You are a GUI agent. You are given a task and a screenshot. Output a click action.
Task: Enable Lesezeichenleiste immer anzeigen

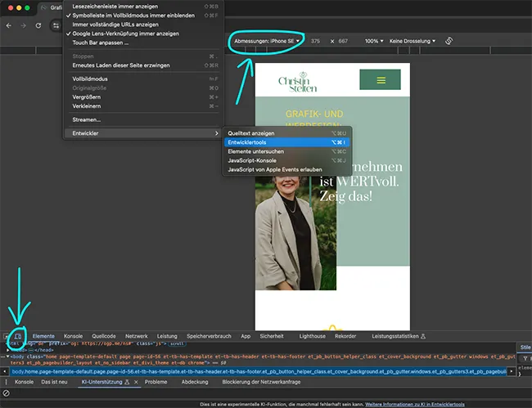(x=115, y=7)
